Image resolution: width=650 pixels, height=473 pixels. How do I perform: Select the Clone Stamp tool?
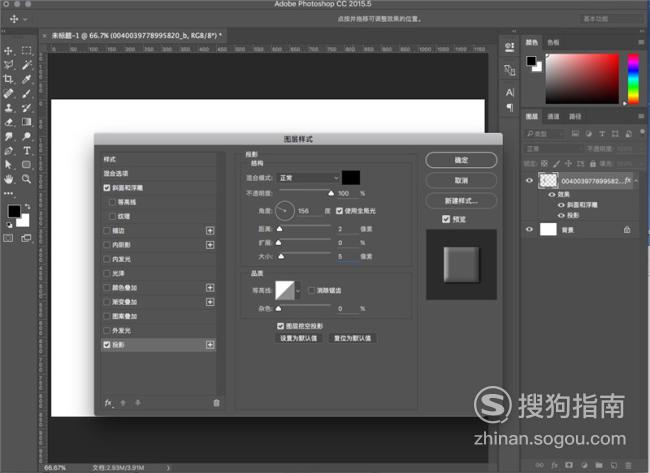[8, 108]
